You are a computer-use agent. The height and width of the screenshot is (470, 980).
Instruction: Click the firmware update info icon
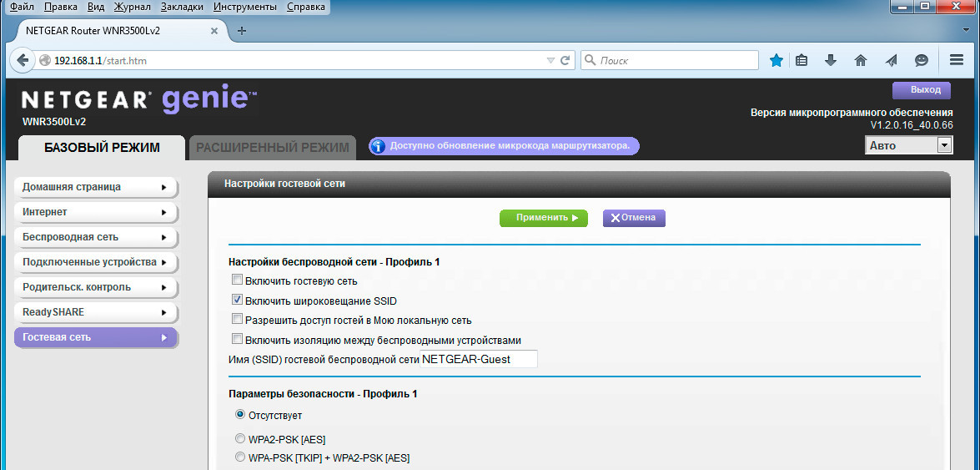click(x=378, y=146)
